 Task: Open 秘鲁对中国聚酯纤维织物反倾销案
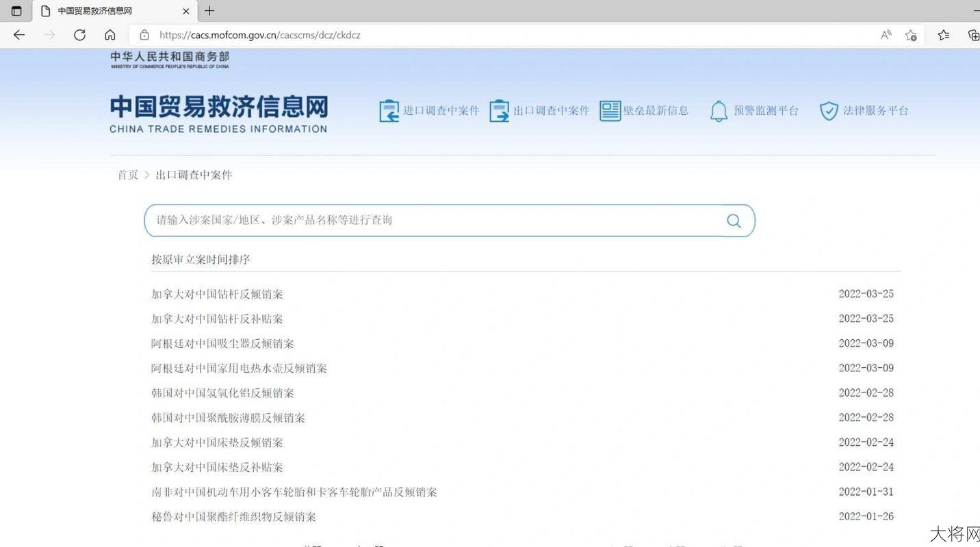click(x=233, y=516)
